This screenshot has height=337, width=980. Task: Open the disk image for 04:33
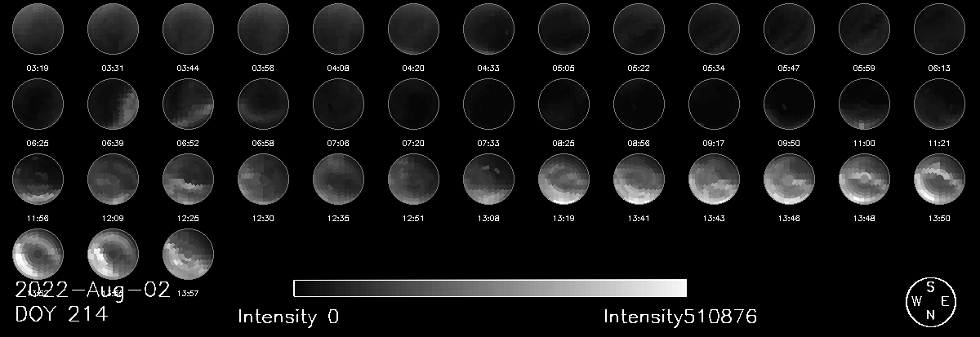point(488,29)
